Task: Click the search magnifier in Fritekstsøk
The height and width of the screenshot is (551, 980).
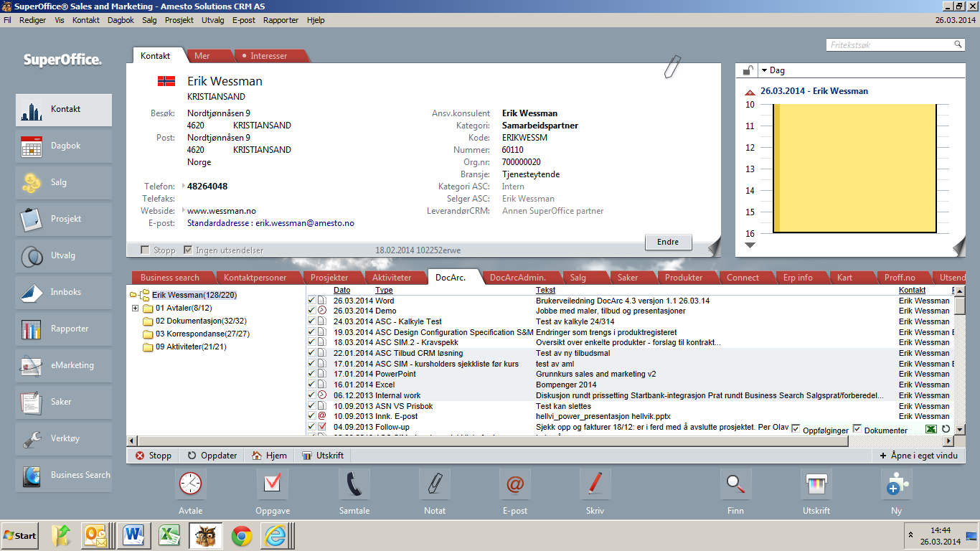Action: 958,44
